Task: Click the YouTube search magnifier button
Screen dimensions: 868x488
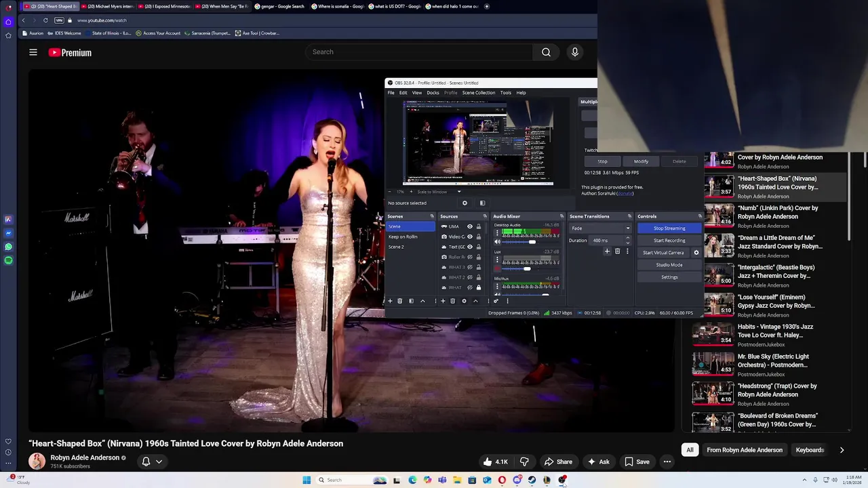Action: (546, 52)
